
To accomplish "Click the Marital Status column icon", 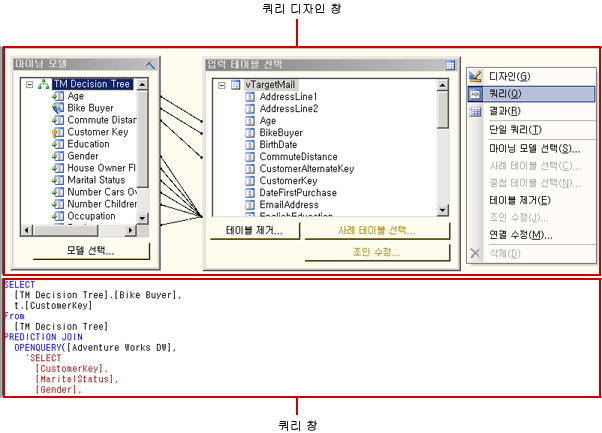I will point(58,180).
